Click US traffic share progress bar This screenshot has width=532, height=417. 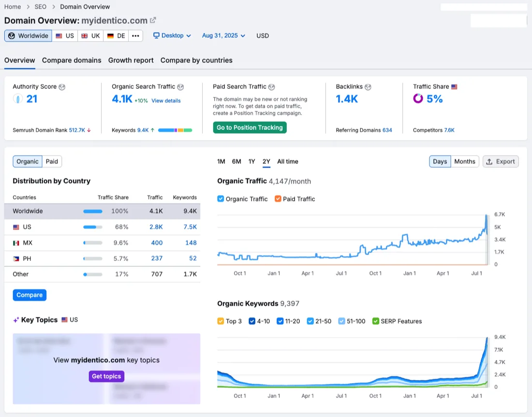coord(93,227)
